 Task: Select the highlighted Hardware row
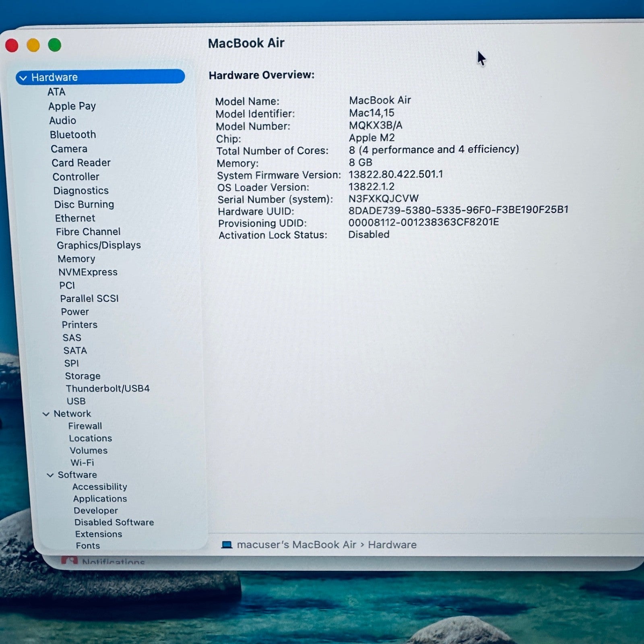click(100, 77)
